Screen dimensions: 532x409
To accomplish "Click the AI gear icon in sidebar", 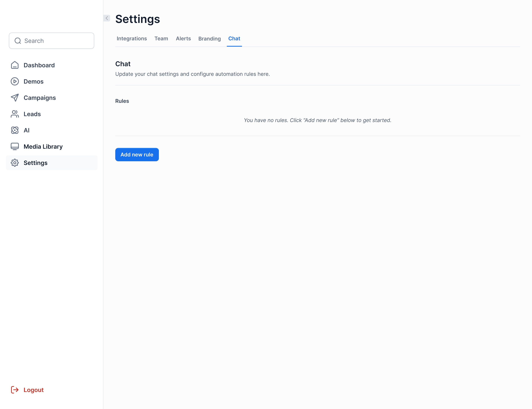I will (15, 130).
